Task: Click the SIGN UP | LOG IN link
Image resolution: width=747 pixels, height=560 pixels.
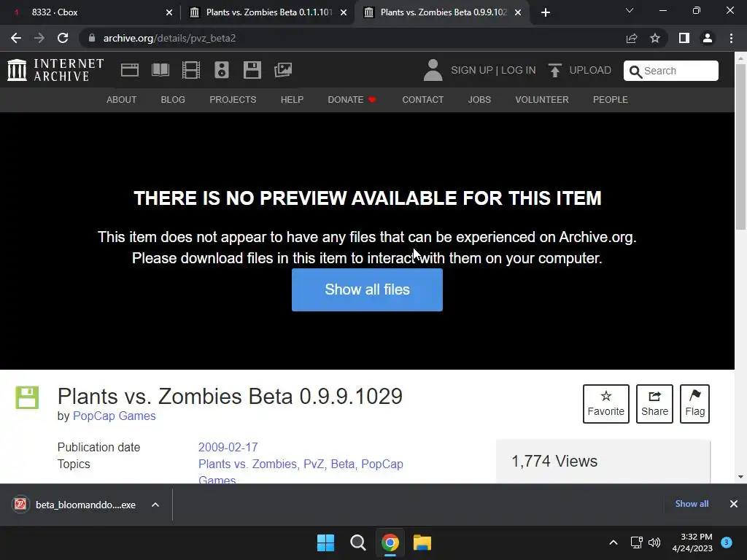Action: [493, 70]
